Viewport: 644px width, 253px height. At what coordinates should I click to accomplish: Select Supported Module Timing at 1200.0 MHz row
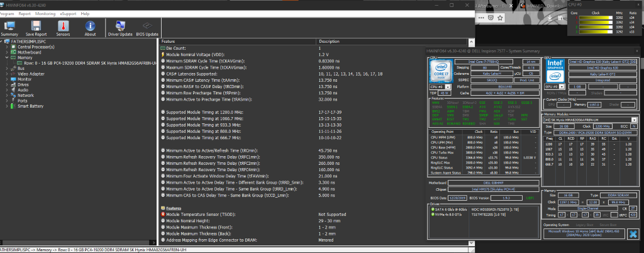[x=314, y=112]
